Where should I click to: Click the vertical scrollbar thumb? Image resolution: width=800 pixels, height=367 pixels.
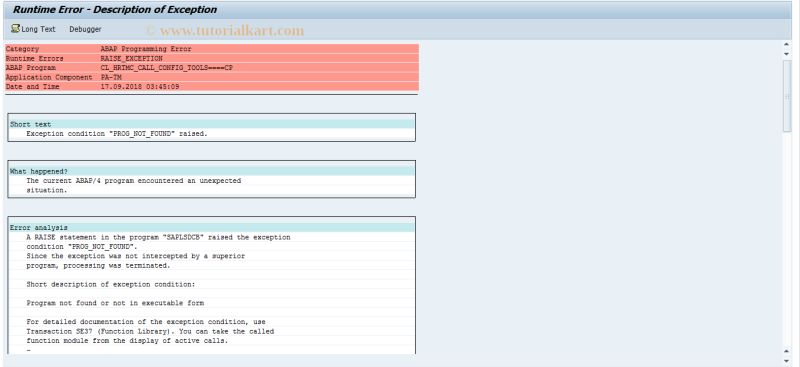pyautogui.click(x=786, y=96)
